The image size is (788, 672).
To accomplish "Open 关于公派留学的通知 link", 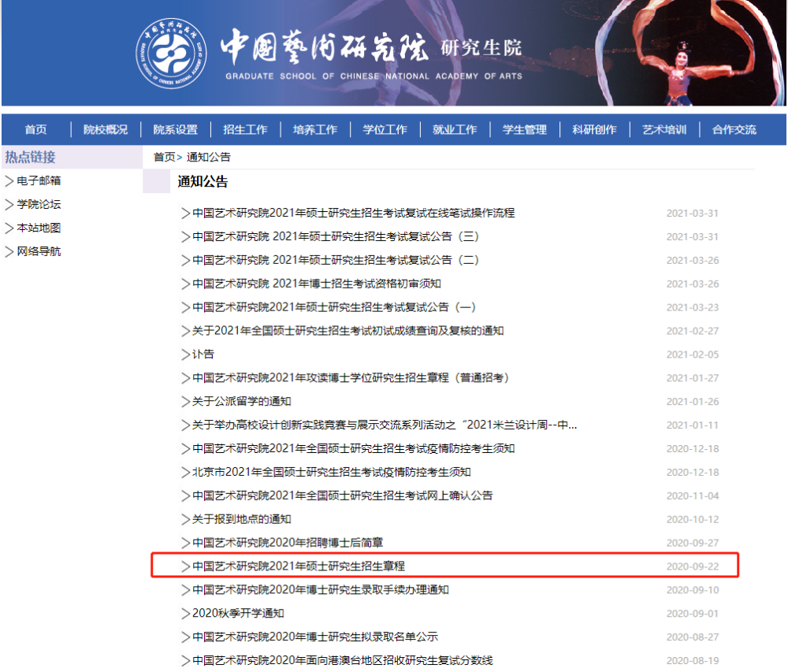I will tap(242, 401).
